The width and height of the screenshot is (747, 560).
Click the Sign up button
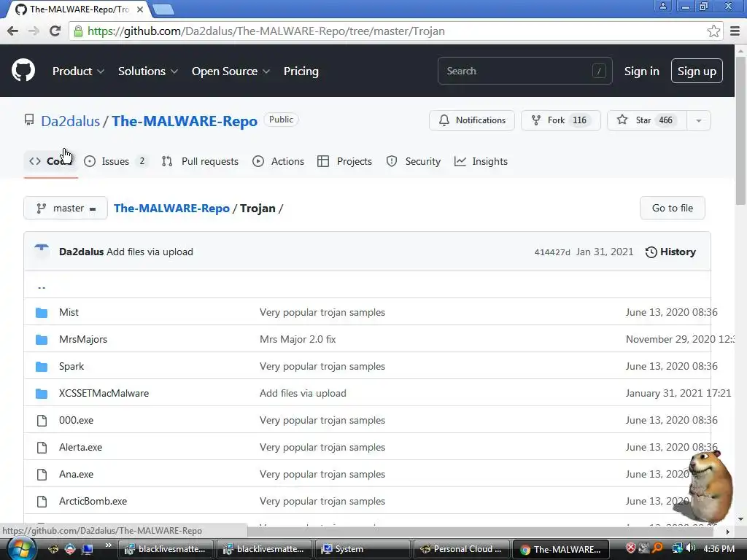pos(697,71)
